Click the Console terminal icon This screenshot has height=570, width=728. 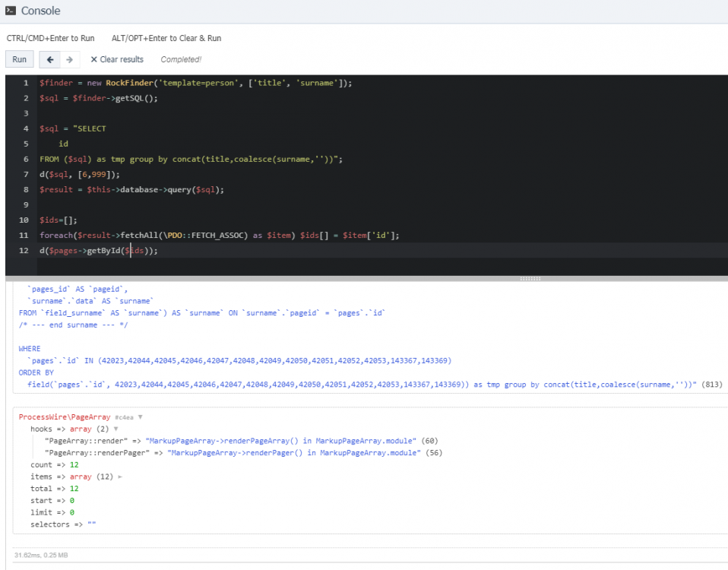click(11, 11)
